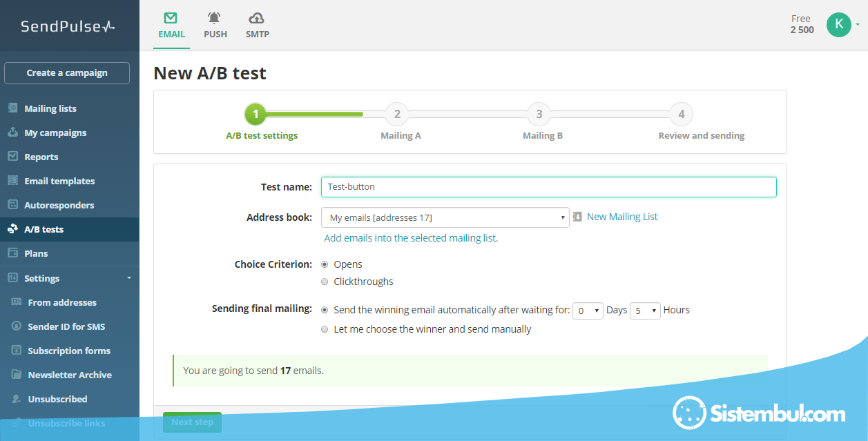The width and height of the screenshot is (868, 441).
Task: Click step 2 Mailing A in progress bar
Action: pos(397,115)
